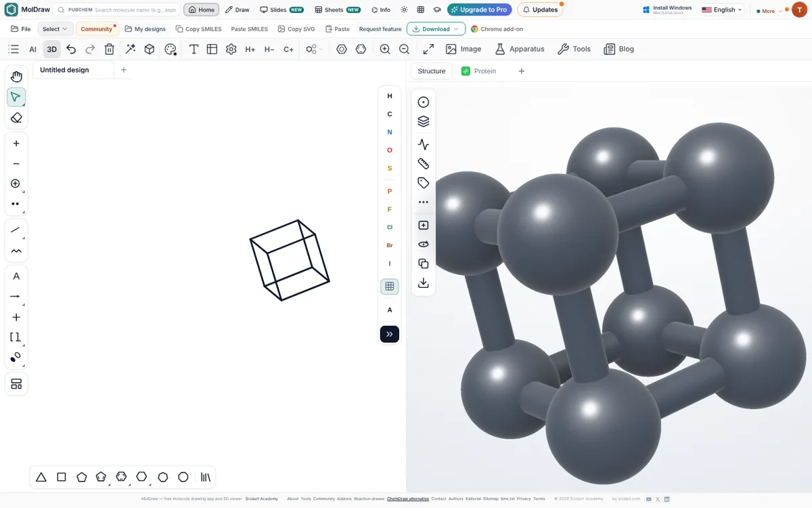Expand the More menu

[769, 11]
